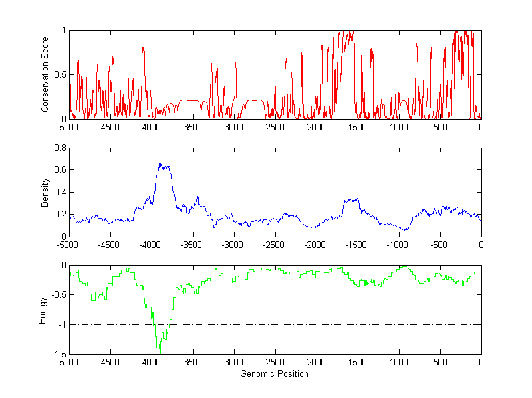The image size is (532, 398).
Task: Click the 0.6 tick label on Density axis
Action: coord(59,170)
